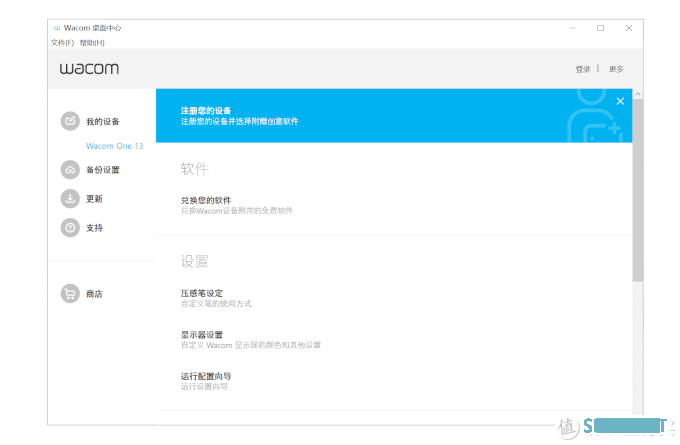Click 运行设置向导 description text

tap(204, 386)
